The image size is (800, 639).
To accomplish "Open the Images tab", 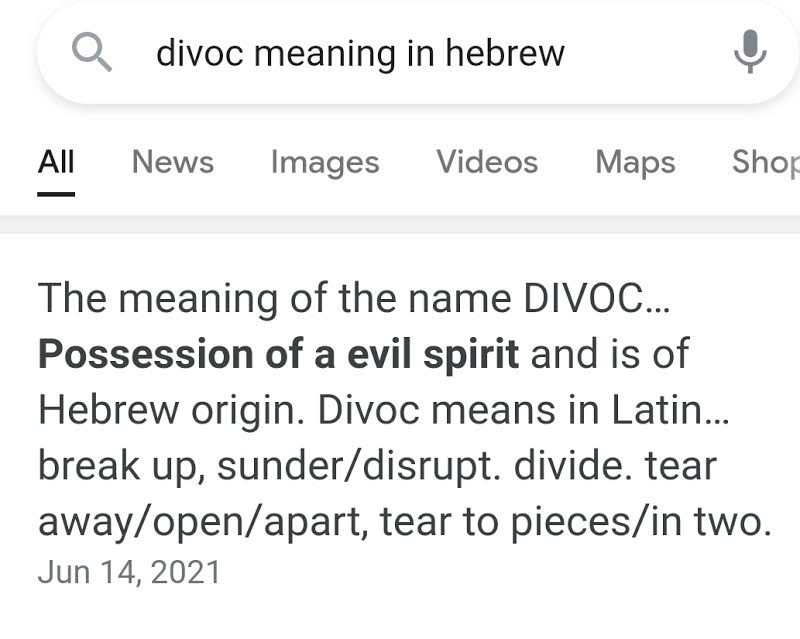I will [325, 163].
